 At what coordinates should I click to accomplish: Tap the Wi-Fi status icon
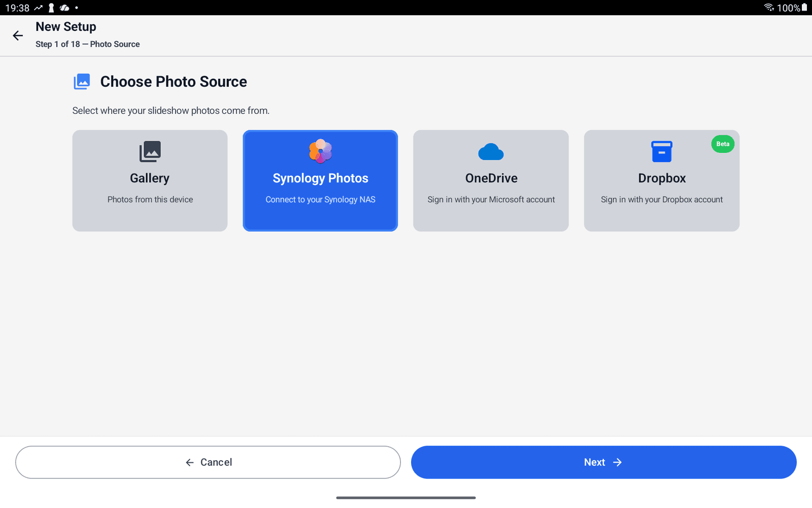(x=769, y=8)
